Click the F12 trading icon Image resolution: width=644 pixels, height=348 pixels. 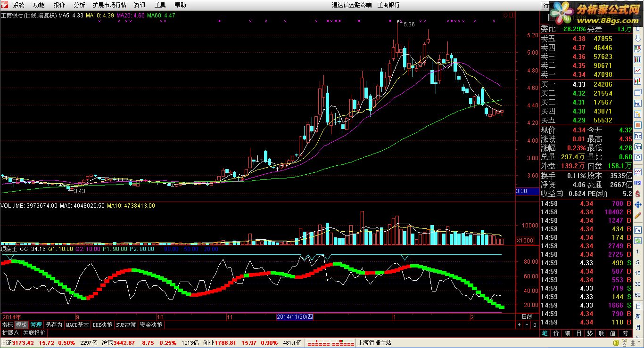[x=637, y=136]
